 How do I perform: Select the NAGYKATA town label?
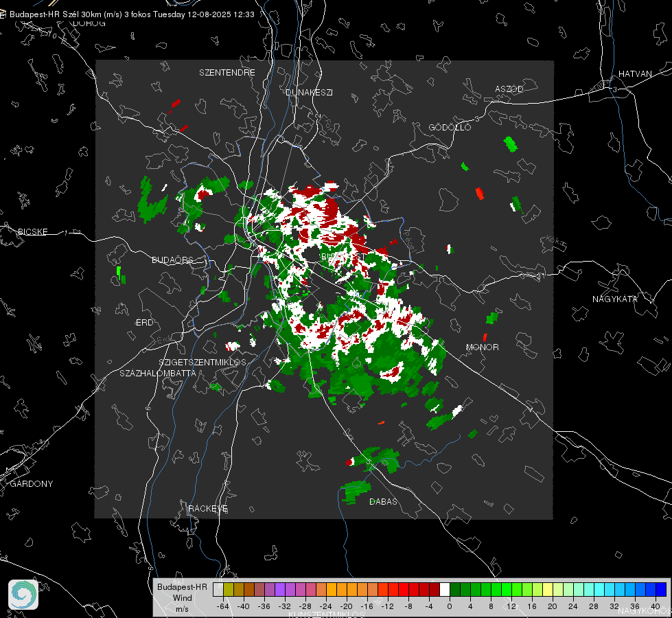coord(614,299)
